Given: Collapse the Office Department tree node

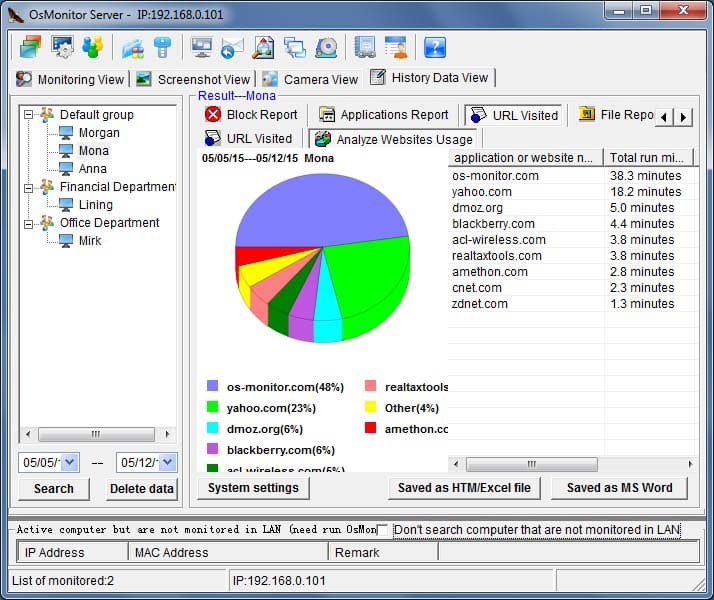Looking at the screenshot, I should [x=28, y=223].
